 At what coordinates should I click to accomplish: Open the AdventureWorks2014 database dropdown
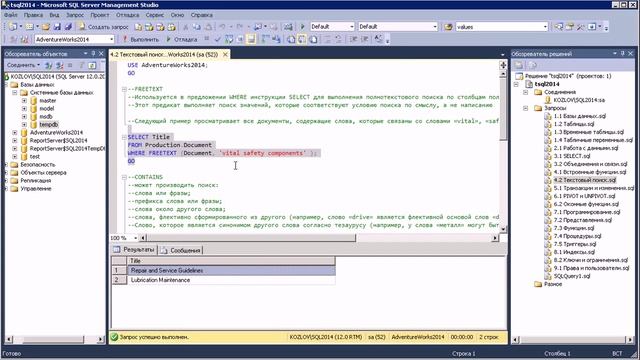click(x=111, y=39)
